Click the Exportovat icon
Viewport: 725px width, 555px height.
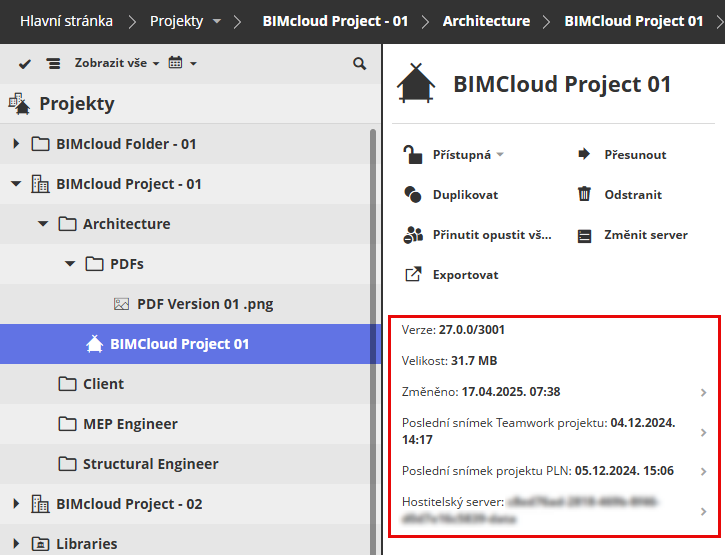pos(413,275)
